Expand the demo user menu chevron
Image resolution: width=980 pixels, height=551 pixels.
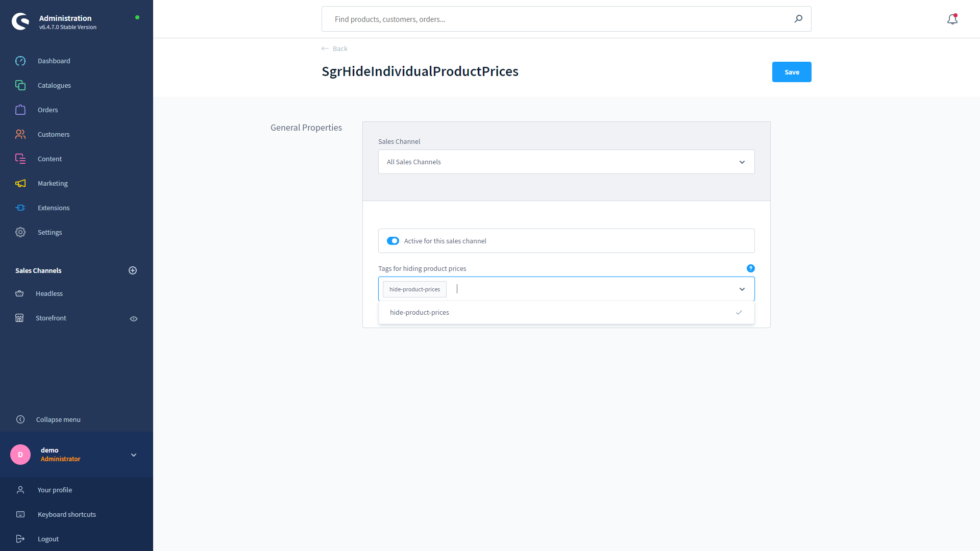click(x=134, y=455)
